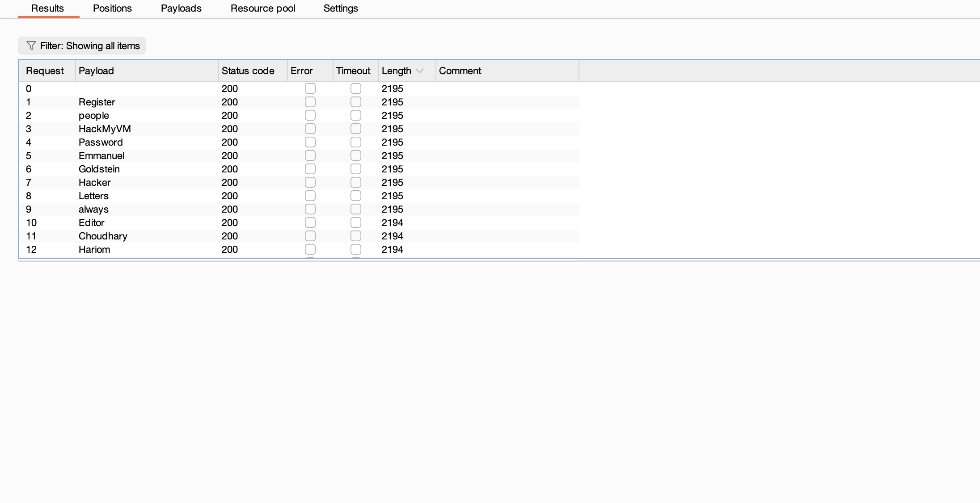This screenshot has width=980, height=503.
Task: Sort by Payload column header
Action: coord(147,71)
